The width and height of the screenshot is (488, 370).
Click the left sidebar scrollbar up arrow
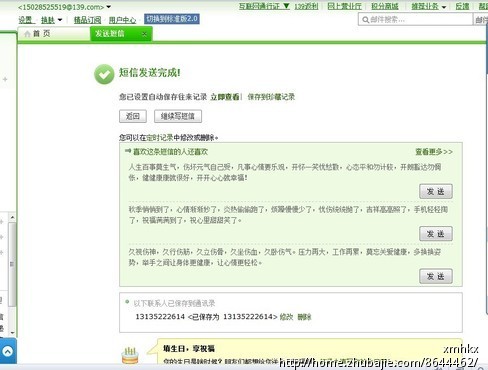[x=12, y=218]
